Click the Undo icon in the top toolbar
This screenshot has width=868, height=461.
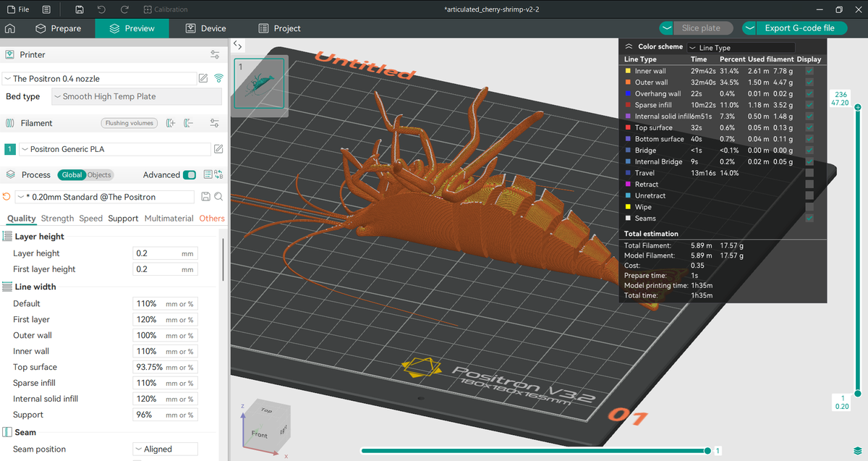point(101,9)
